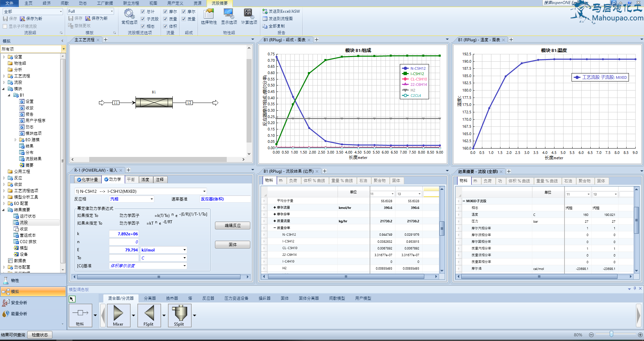Save stream group as new (保存为新)
This screenshot has height=341, width=644.
click(x=31, y=19)
